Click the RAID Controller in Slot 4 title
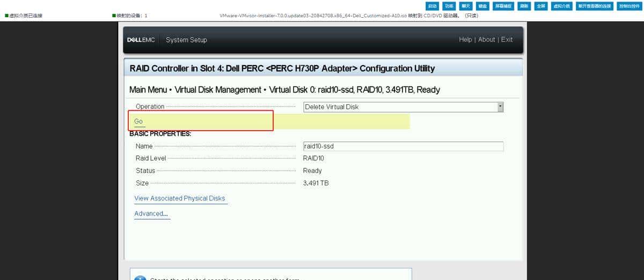 282,68
